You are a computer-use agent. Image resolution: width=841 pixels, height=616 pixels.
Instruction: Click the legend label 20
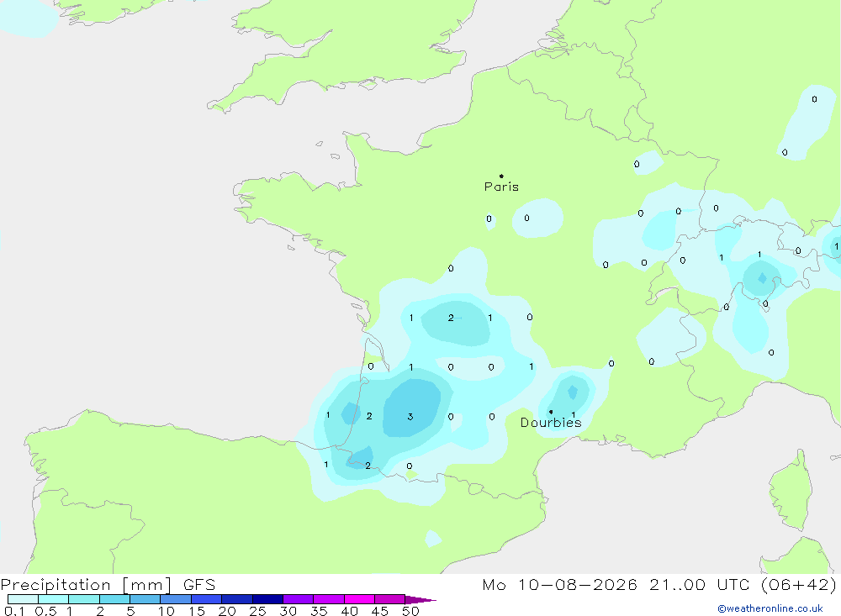(x=227, y=611)
